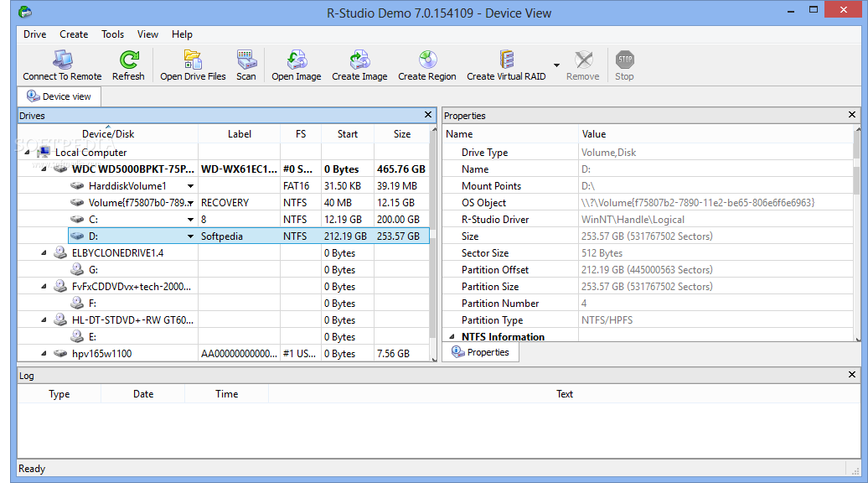Sort by the FS column header

[x=301, y=133]
